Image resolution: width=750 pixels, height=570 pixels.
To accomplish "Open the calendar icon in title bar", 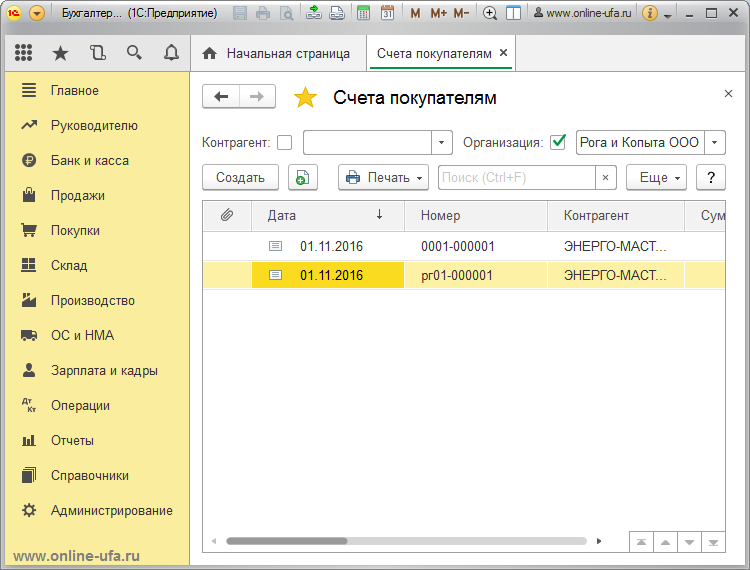I will [387, 14].
